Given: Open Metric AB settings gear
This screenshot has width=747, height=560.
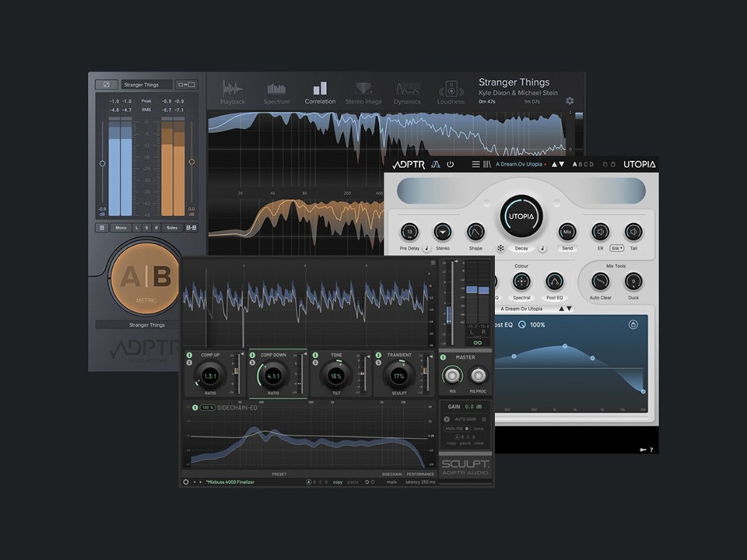Looking at the screenshot, I should [x=570, y=100].
